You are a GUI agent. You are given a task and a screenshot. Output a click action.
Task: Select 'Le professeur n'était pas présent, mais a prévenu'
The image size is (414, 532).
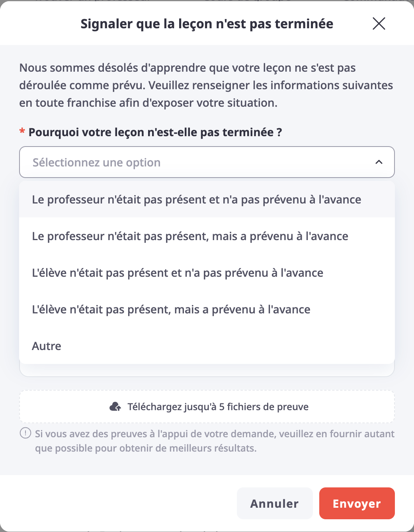click(207, 236)
